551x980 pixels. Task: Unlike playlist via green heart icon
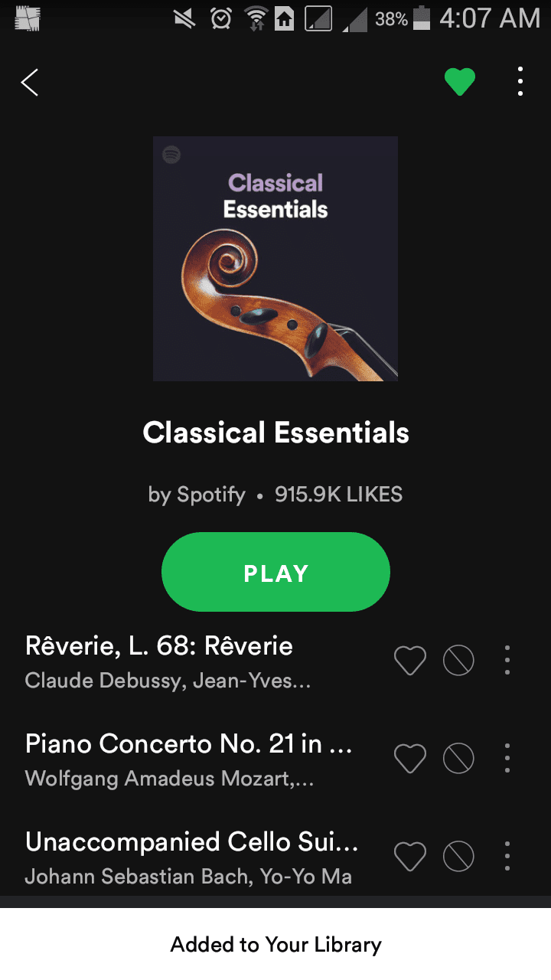click(x=460, y=82)
